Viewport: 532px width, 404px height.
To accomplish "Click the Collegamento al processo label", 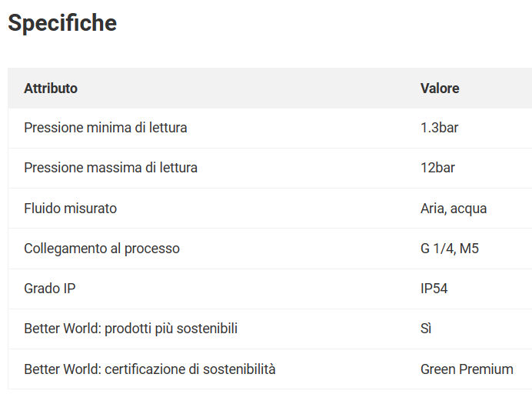I will 101,249.
